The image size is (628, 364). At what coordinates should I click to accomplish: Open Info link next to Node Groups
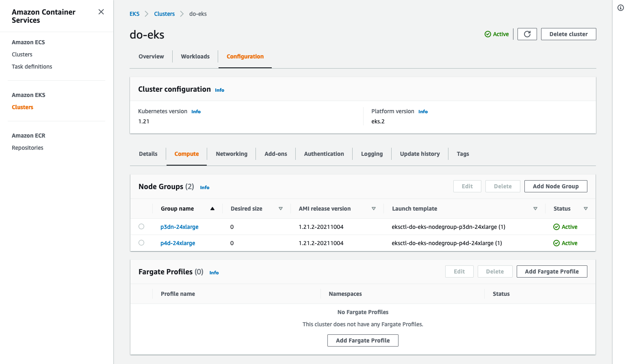(x=205, y=187)
